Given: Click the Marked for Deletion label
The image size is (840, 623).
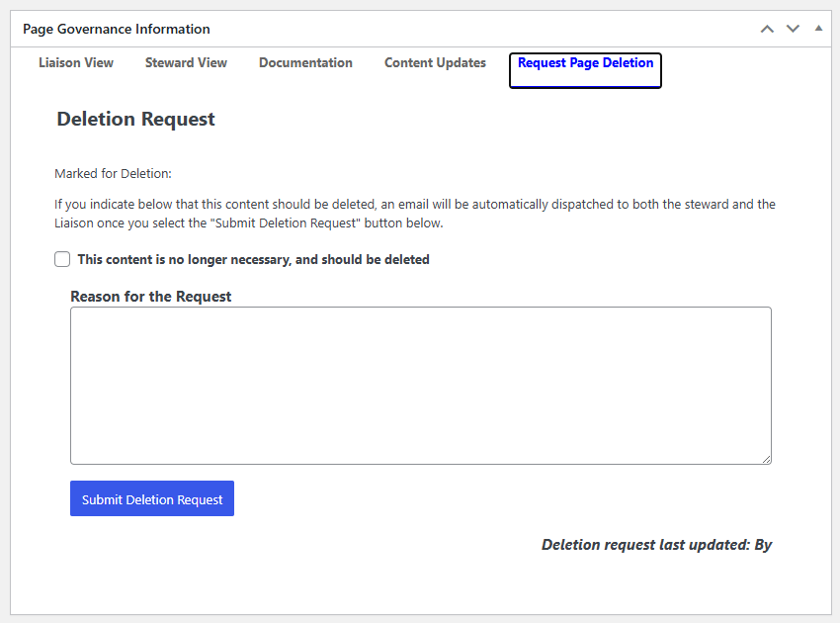Looking at the screenshot, I should (x=113, y=174).
